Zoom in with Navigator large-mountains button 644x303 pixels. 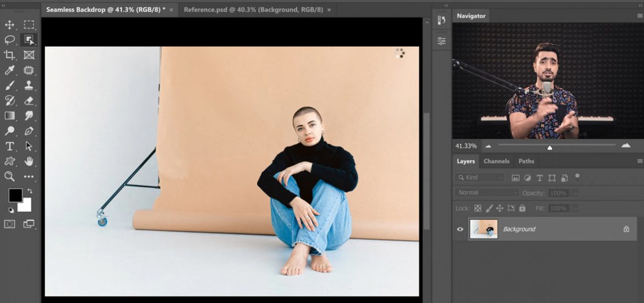coord(626,145)
